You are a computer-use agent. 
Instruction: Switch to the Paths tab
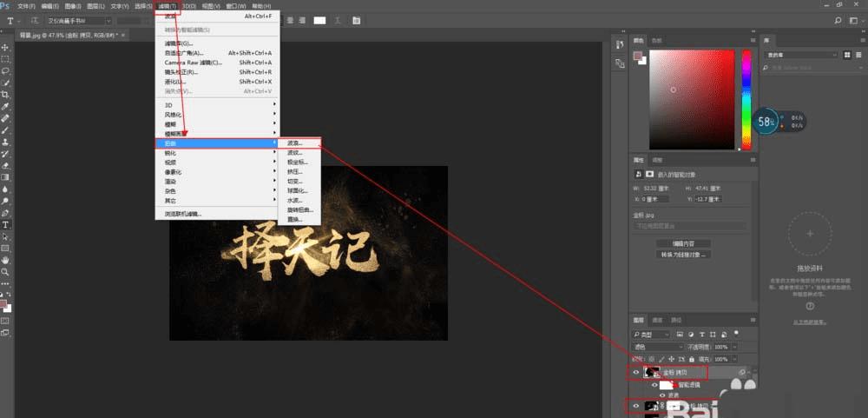[x=676, y=320]
